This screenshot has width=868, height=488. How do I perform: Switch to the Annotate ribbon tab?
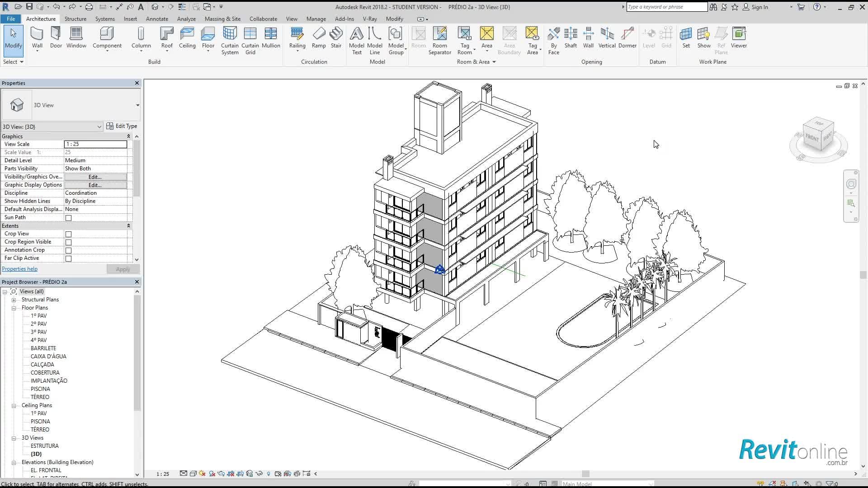(x=157, y=19)
